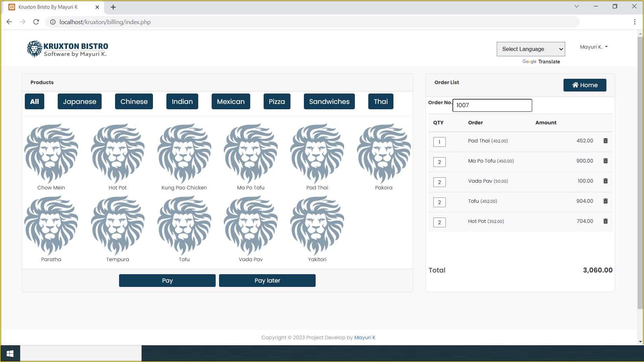Open the Select Language dropdown
Viewport: 644px width, 362px height.
[x=531, y=49]
